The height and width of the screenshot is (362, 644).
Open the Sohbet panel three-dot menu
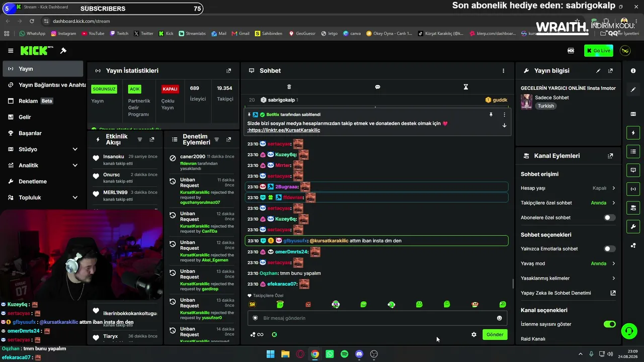tap(503, 71)
